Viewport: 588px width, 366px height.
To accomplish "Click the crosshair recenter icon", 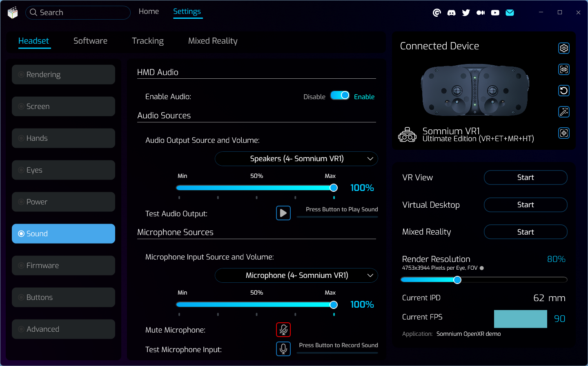I will click(563, 133).
